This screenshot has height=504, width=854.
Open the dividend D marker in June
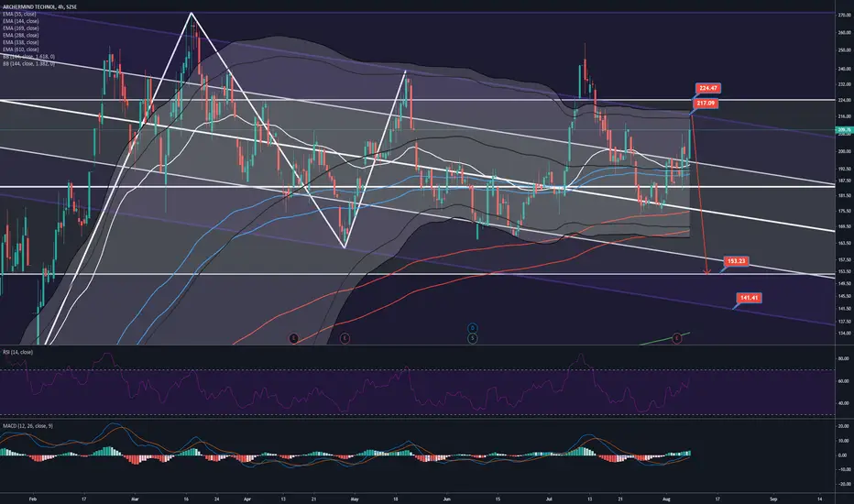472,328
